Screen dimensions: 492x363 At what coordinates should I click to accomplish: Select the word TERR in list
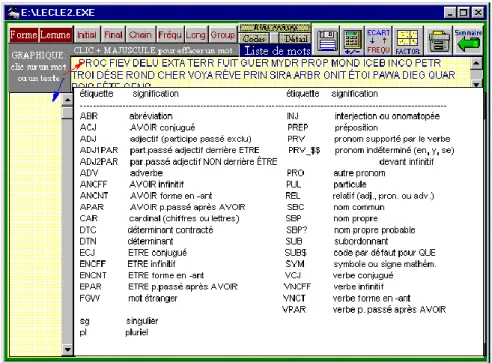coord(201,63)
